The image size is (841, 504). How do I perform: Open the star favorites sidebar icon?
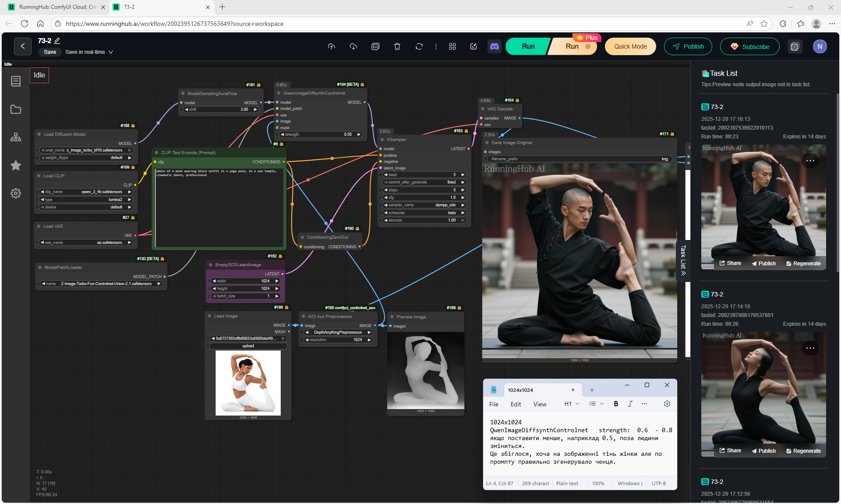(x=16, y=166)
